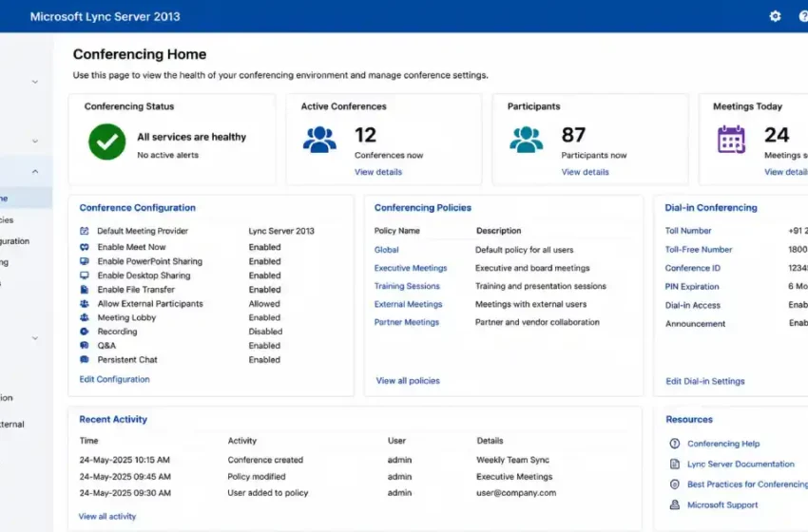Click the Recording icon
The width and height of the screenshot is (808, 532).
(x=85, y=332)
